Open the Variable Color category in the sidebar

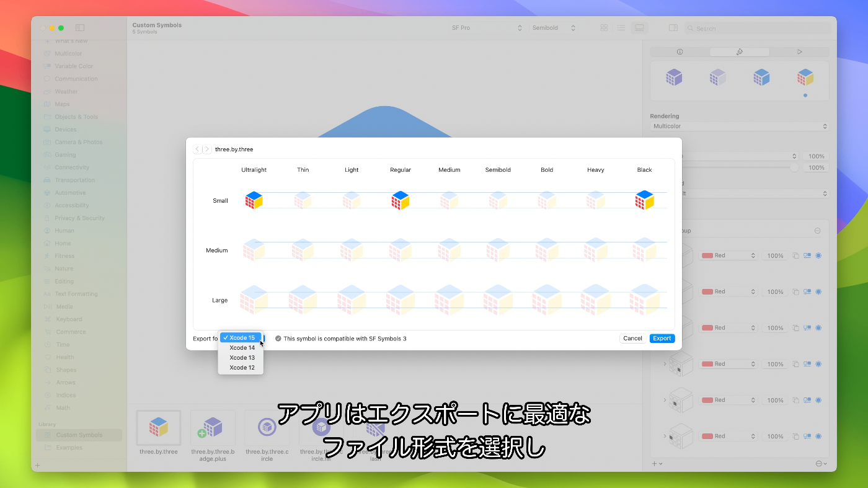click(74, 66)
